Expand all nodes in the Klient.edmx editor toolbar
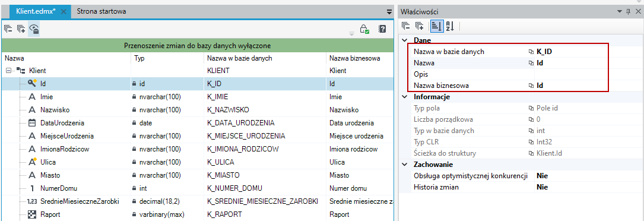This screenshot has height=221, width=644. 21,29
